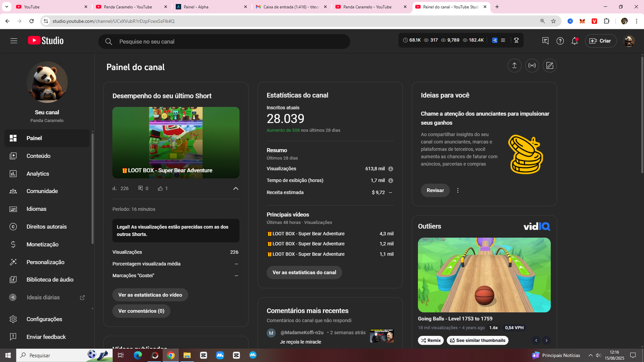
Task: Go to previous outlier with left arrow
Action: click(536, 340)
